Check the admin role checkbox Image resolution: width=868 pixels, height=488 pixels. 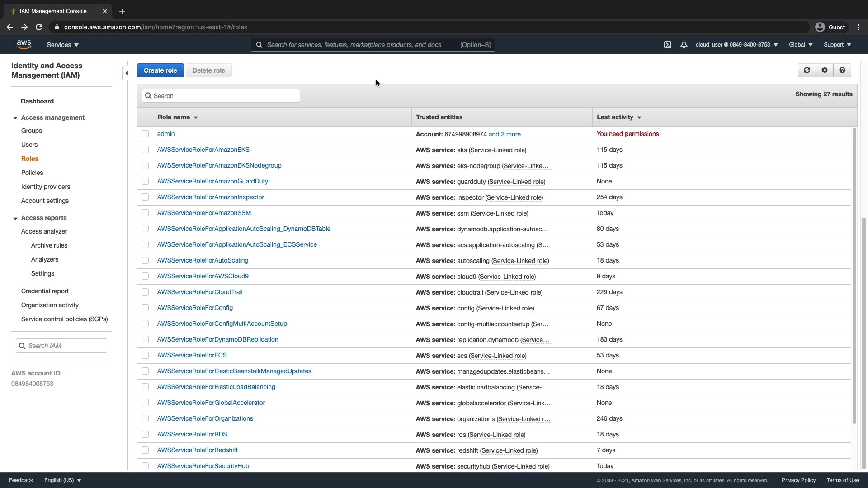[x=145, y=134]
